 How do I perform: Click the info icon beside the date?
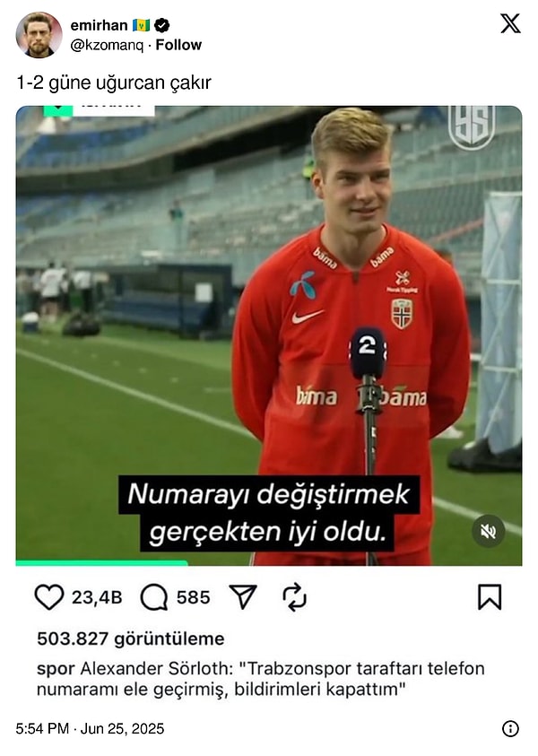click(x=510, y=728)
